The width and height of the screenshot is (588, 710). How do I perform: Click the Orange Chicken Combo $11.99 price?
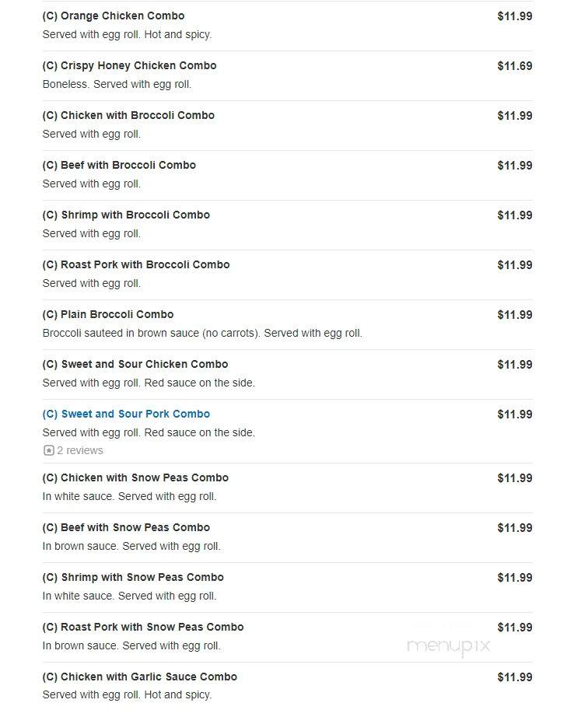point(515,16)
